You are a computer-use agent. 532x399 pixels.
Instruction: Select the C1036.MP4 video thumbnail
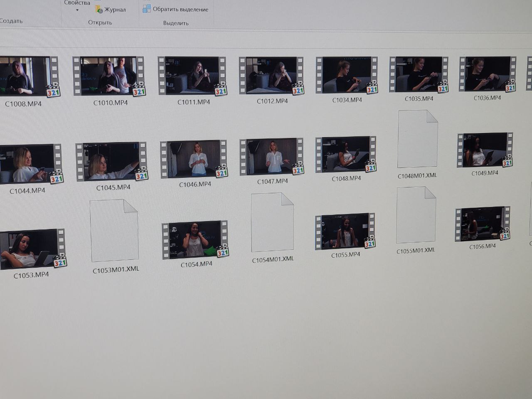(487, 74)
